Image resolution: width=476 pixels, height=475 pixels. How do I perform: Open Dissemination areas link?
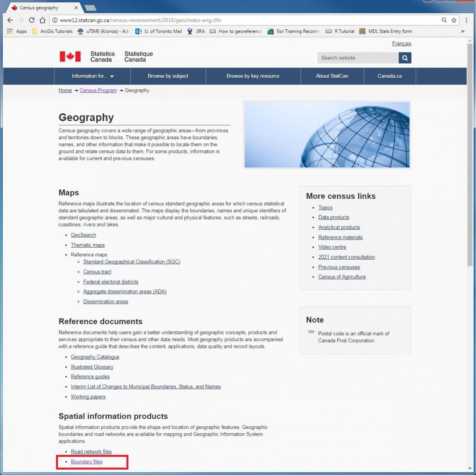tap(106, 302)
